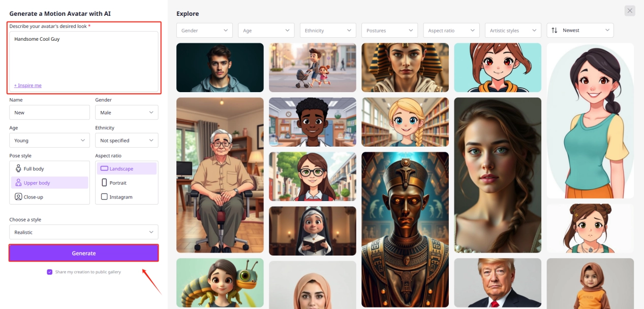Choose the Portrait aspect ratio icon
644x309 pixels.
[104, 183]
